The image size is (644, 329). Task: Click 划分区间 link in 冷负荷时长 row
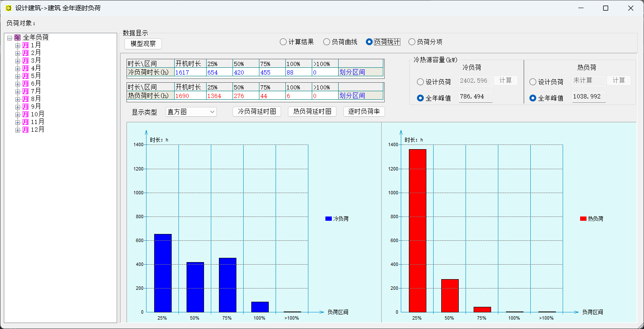(x=352, y=72)
